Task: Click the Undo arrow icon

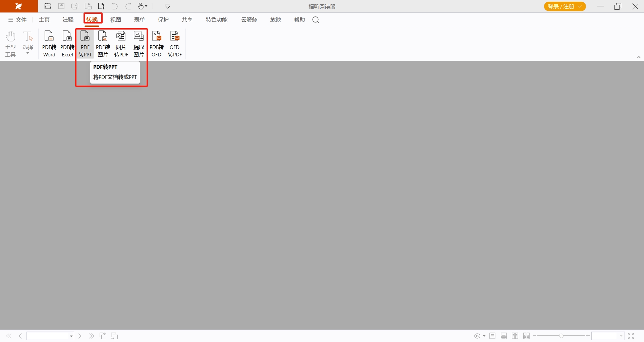Action: [115, 6]
